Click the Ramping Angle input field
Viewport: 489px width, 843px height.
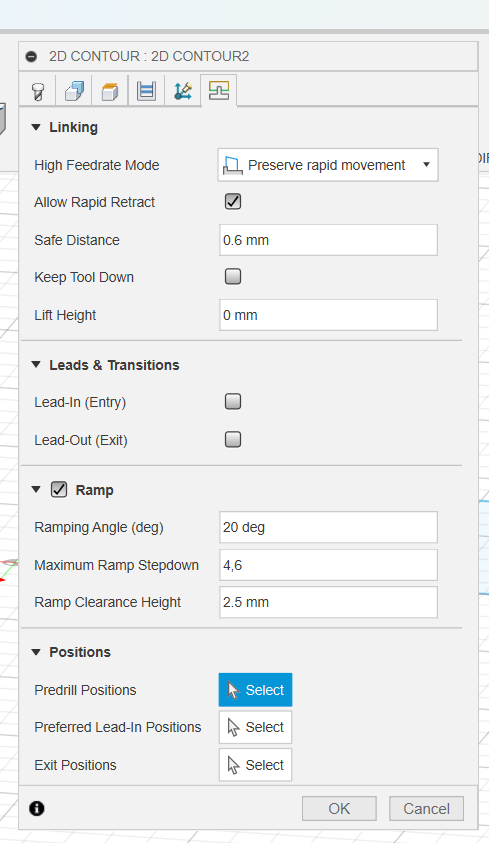coord(328,527)
